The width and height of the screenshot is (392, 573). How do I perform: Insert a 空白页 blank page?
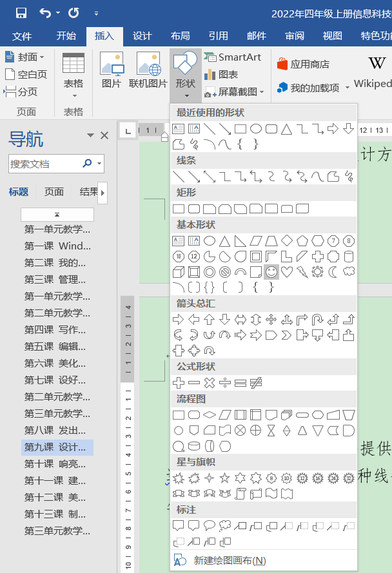[26, 75]
